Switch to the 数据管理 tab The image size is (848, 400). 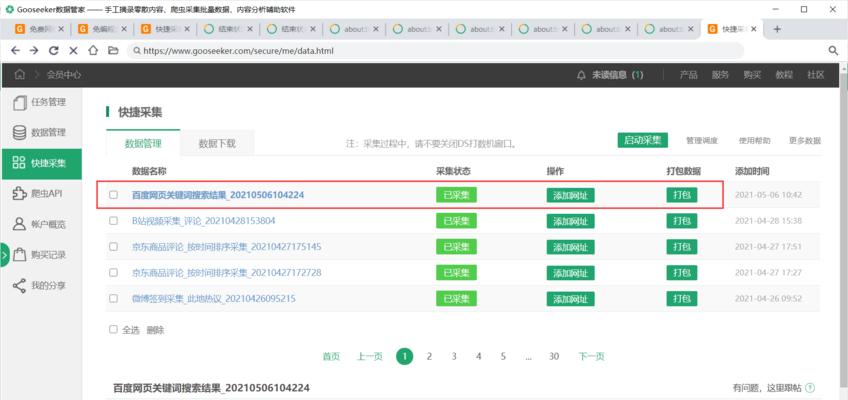(x=143, y=144)
